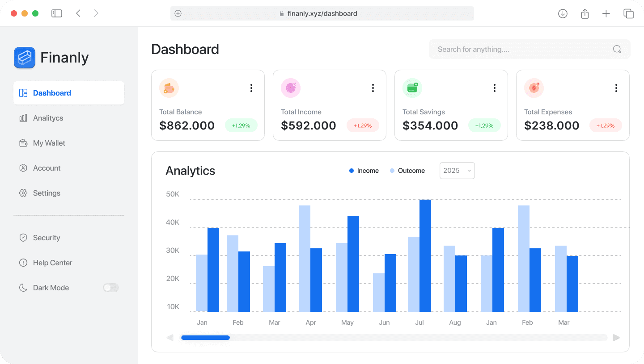The height and width of the screenshot is (364, 644).
Task: Select the My Wallet icon
Action: pyautogui.click(x=23, y=143)
